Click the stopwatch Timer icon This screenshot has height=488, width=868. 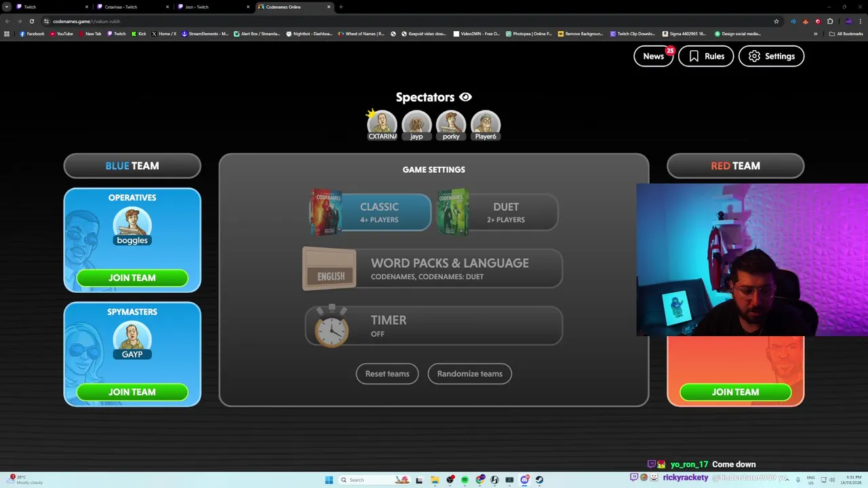[x=332, y=326]
